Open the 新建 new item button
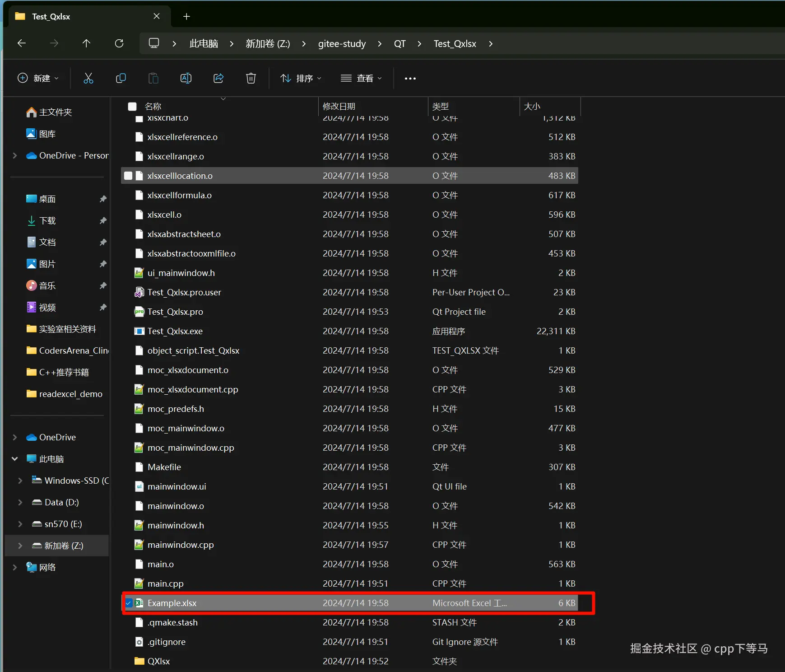This screenshot has height=672, width=785. [x=38, y=79]
